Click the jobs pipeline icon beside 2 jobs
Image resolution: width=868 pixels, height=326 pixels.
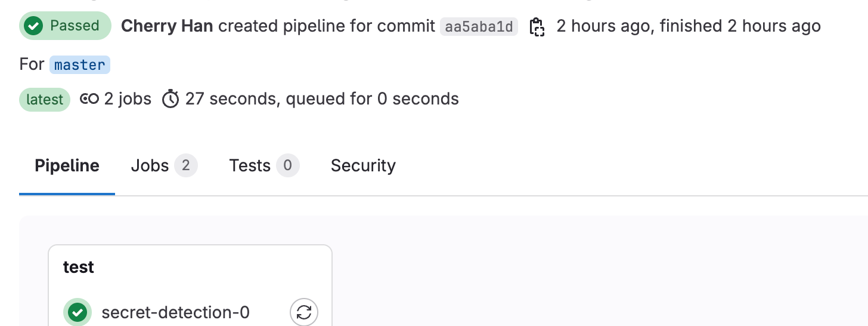89,99
